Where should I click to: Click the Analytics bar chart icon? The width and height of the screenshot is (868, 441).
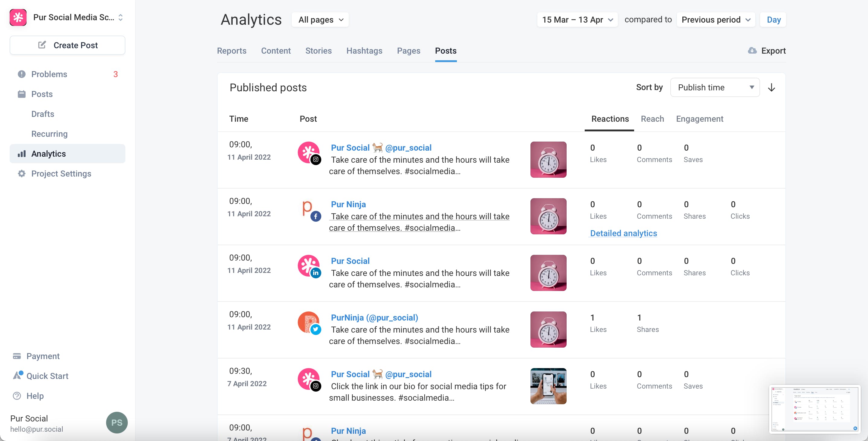coord(22,154)
